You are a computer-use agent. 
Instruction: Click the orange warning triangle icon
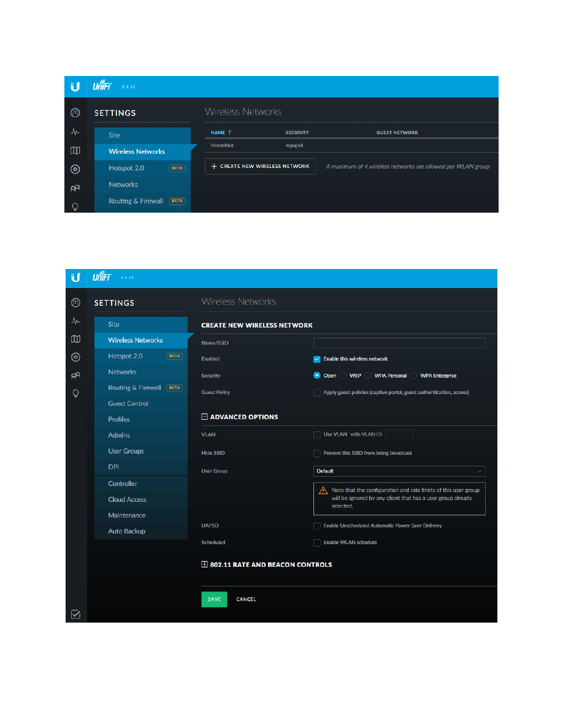[x=323, y=490]
